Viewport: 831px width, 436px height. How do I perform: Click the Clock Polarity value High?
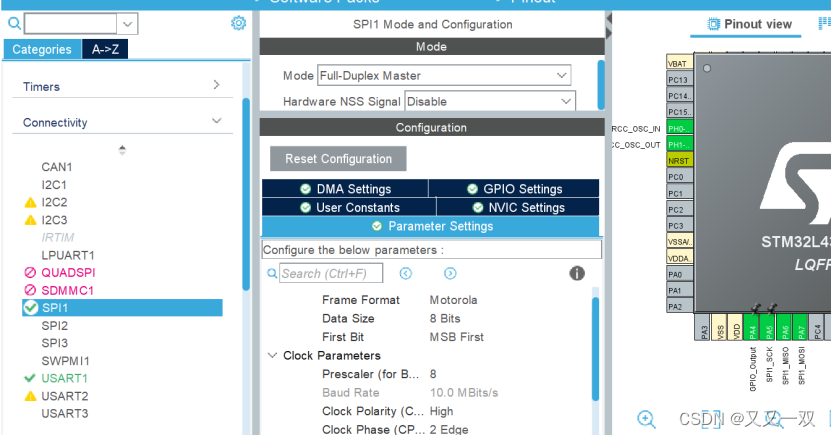[x=441, y=411]
